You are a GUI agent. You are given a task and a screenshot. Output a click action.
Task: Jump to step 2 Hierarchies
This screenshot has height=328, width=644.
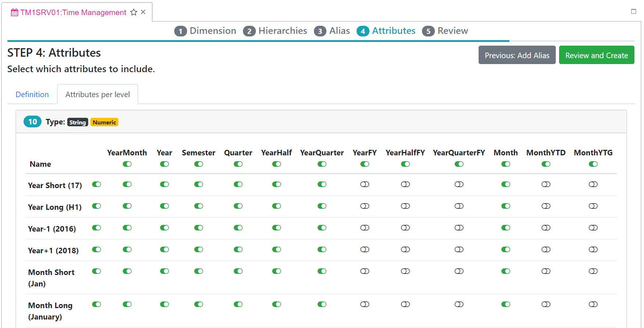[275, 31]
